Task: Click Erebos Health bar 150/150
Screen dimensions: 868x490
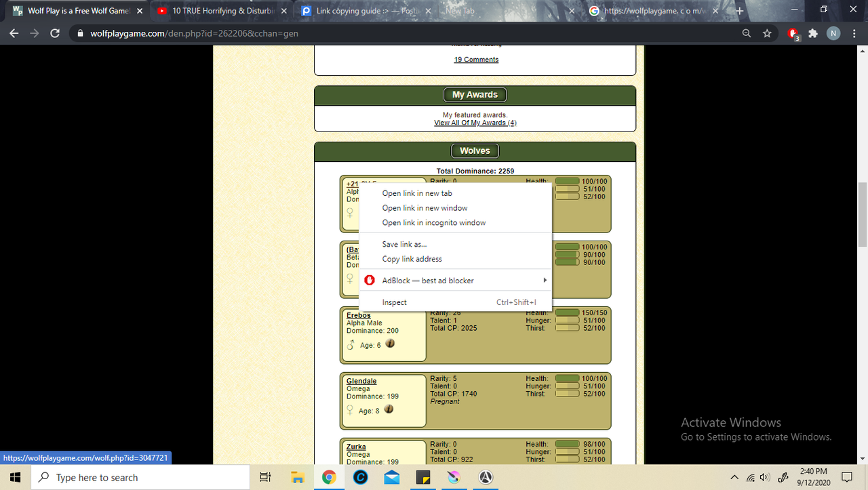Action: [568, 313]
